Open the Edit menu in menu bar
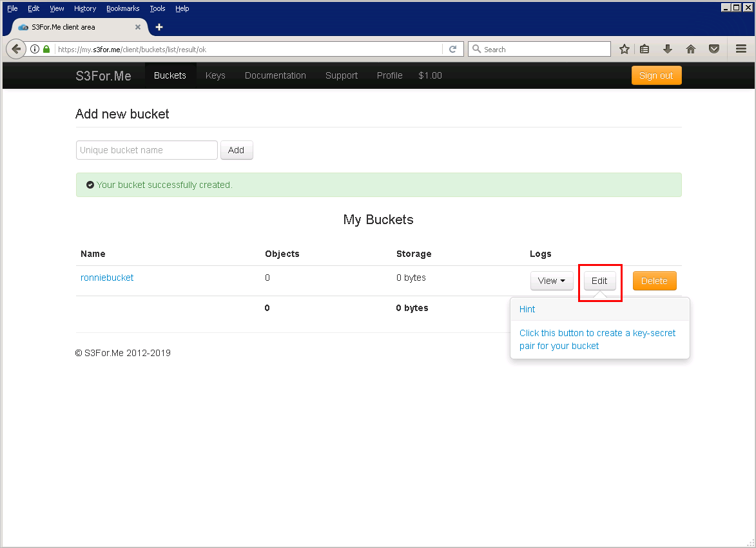 (x=34, y=8)
